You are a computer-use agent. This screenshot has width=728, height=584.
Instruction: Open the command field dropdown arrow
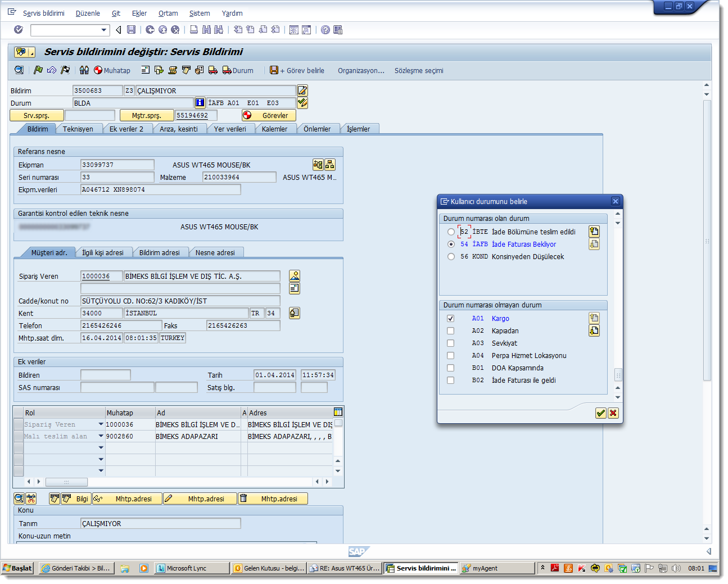104,30
